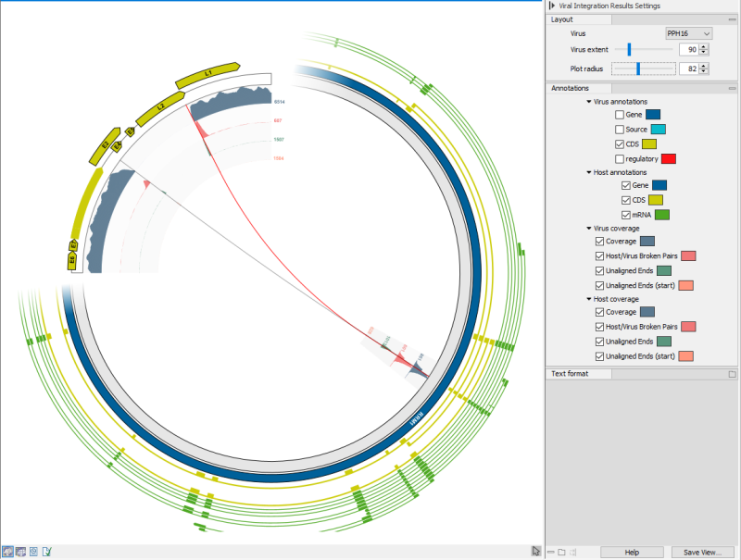Open the Virus dropdown showing PPH16

688,33
